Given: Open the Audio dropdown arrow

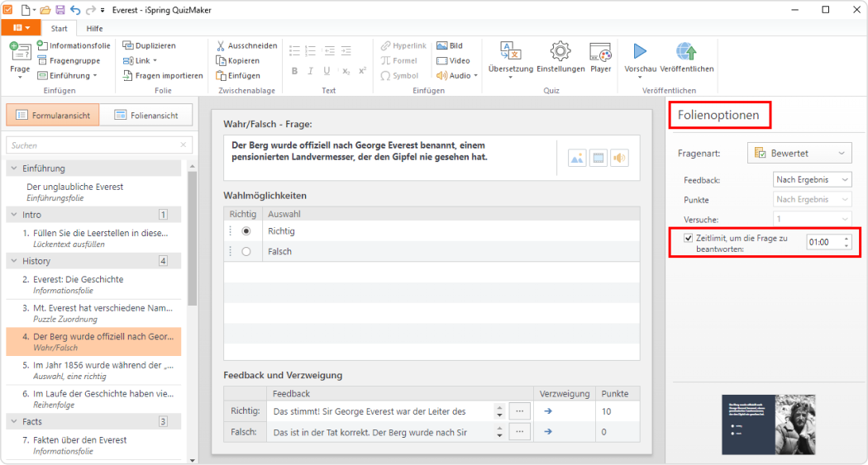Looking at the screenshot, I should click(x=476, y=76).
